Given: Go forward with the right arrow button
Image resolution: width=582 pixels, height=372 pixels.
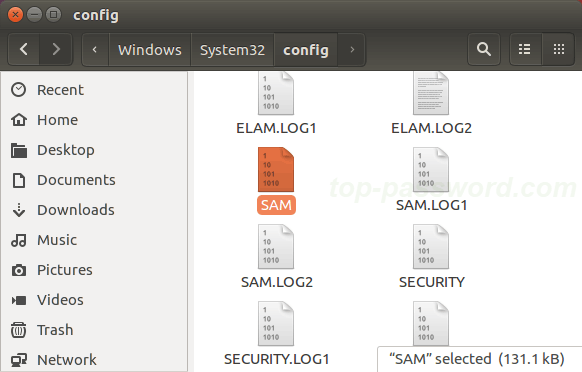Looking at the screenshot, I should [x=56, y=49].
